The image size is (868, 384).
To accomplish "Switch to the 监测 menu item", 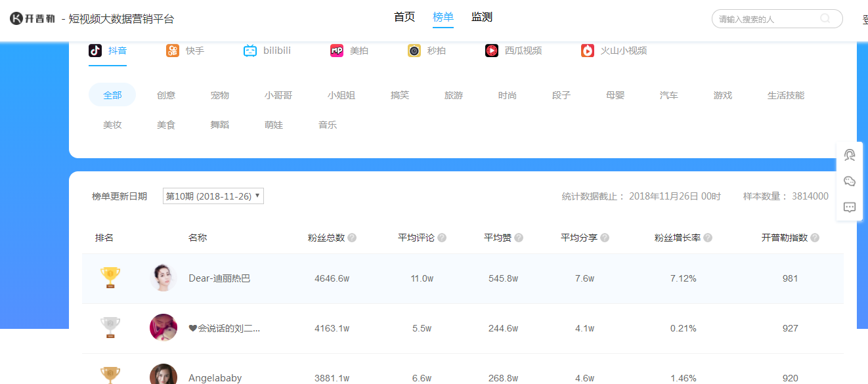I will (x=482, y=16).
